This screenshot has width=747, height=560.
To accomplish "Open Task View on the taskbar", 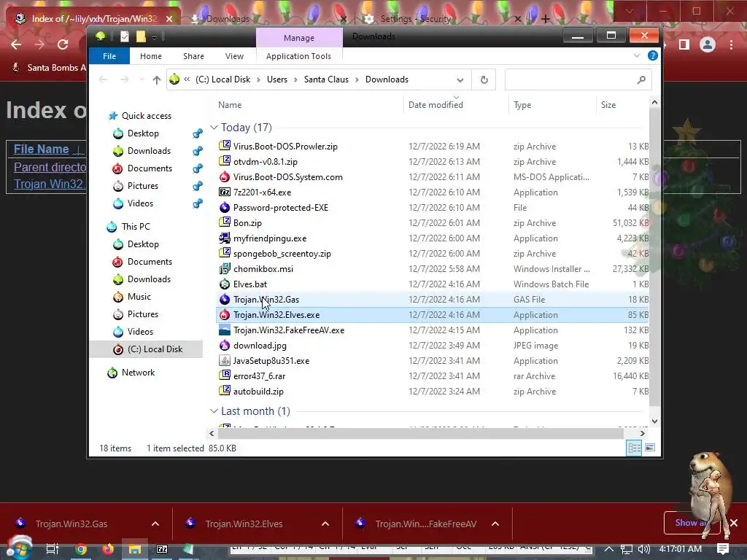I will 52,549.
